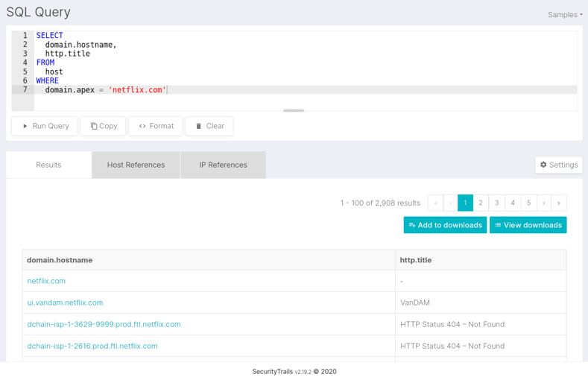The image size is (588, 380).
Task: Place cursor on editor line 7
Action: click(306, 89)
